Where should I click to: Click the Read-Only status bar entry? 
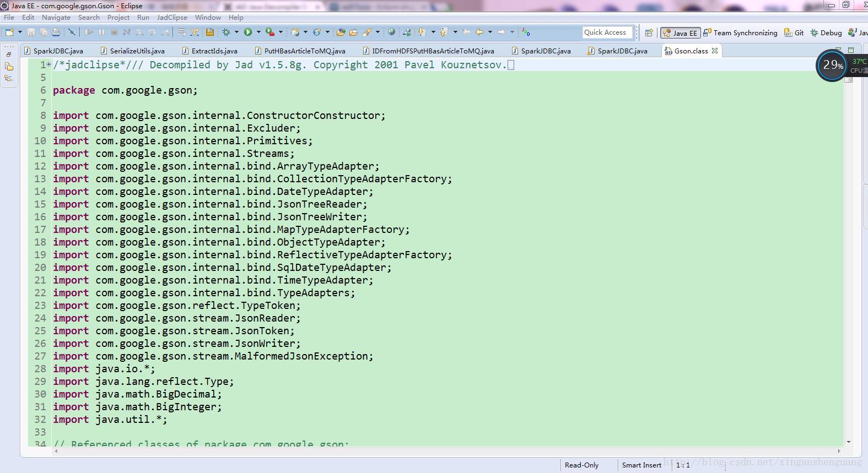tap(581, 465)
